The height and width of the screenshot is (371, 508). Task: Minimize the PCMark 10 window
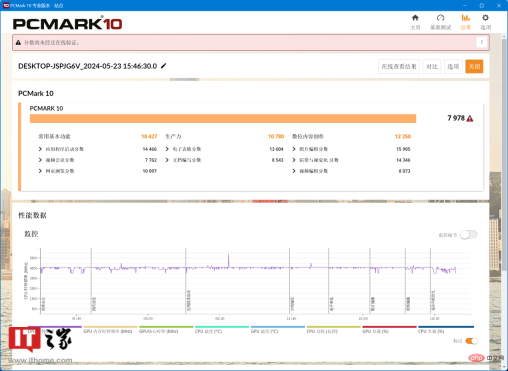click(465, 5)
